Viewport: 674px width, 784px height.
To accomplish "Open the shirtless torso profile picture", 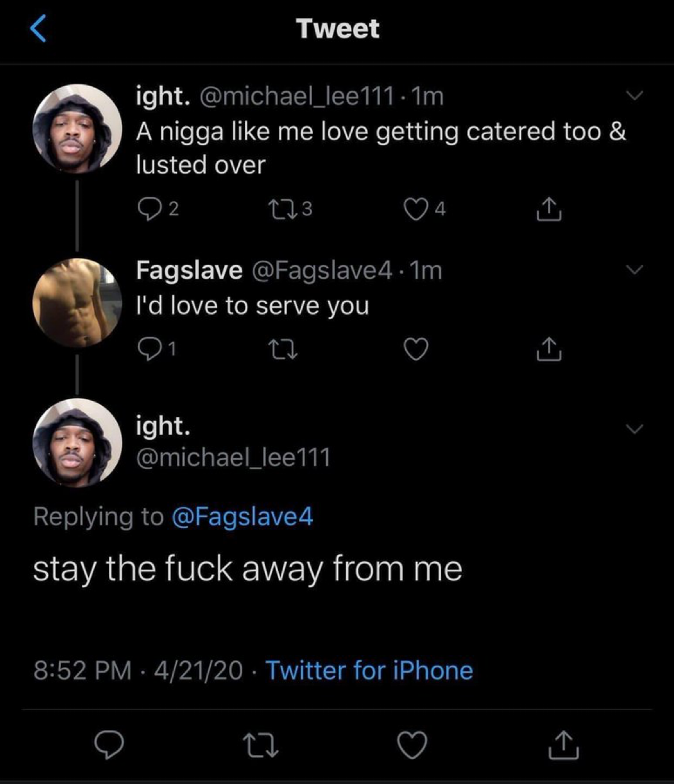I will (77, 303).
